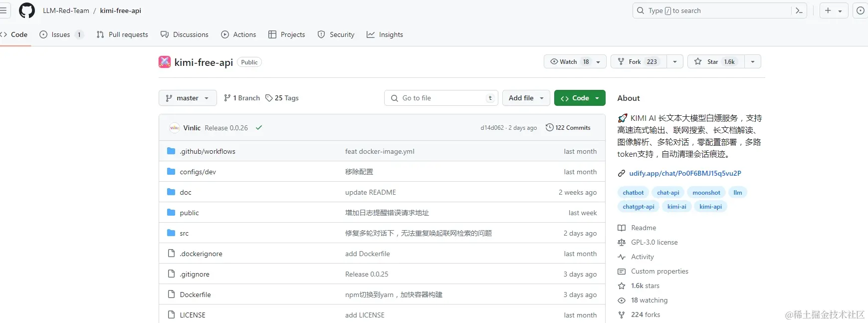View the Insights tab

click(385, 34)
